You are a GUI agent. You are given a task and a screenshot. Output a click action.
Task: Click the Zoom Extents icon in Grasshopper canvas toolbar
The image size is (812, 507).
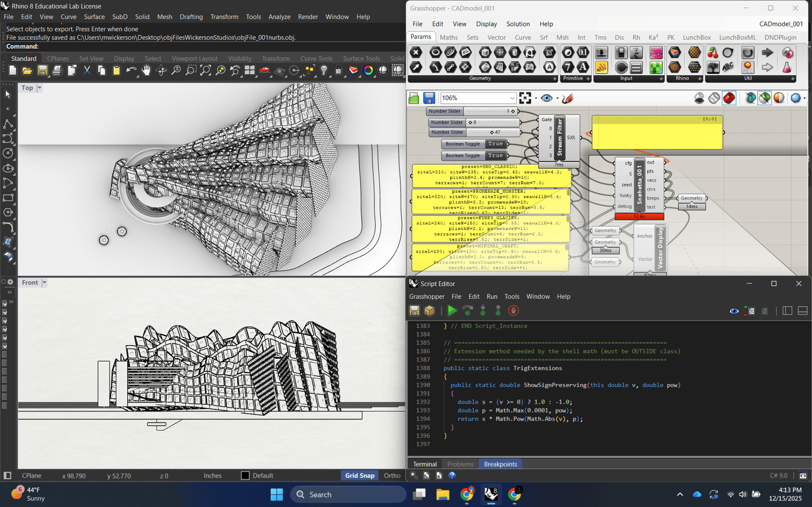[x=525, y=98]
